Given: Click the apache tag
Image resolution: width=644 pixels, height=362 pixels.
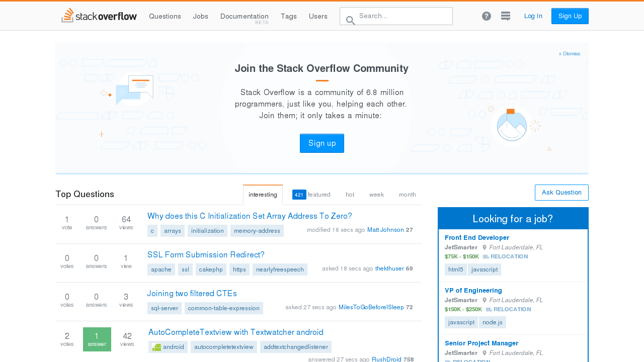Looking at the screenshot, I should [x=161, y=269].
